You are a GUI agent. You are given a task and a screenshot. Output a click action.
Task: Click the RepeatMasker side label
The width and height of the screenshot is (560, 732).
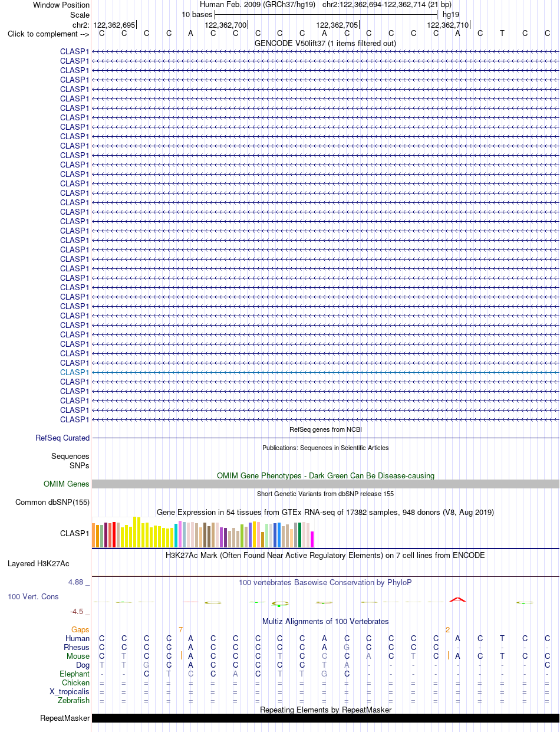pos(65,718)
